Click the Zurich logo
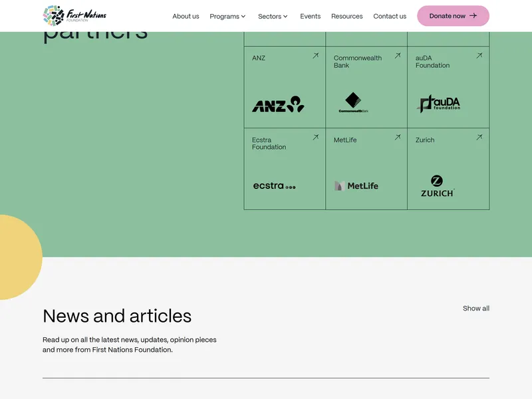532x399 pixels. coord(438,186)
